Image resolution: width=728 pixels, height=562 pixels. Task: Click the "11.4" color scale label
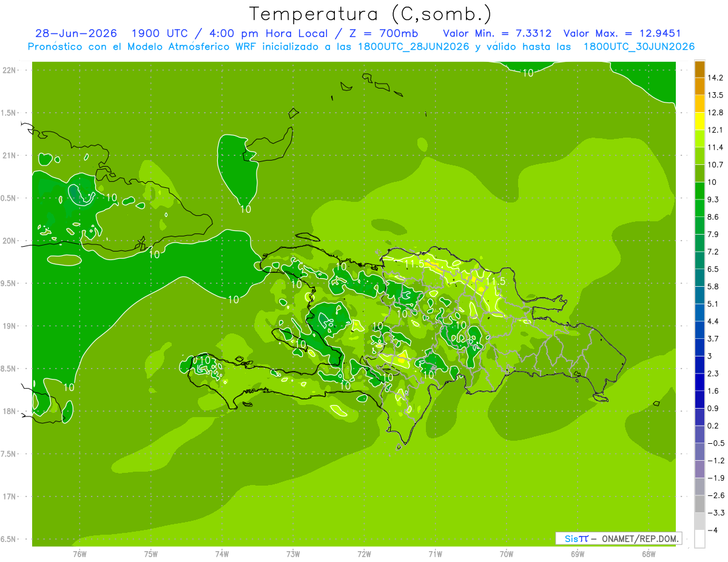point(715,147)
